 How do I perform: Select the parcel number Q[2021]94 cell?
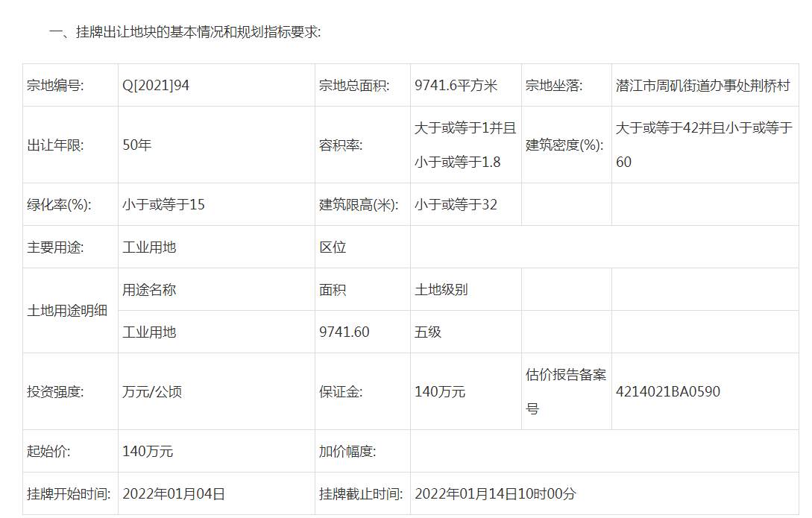pos(156,86)
